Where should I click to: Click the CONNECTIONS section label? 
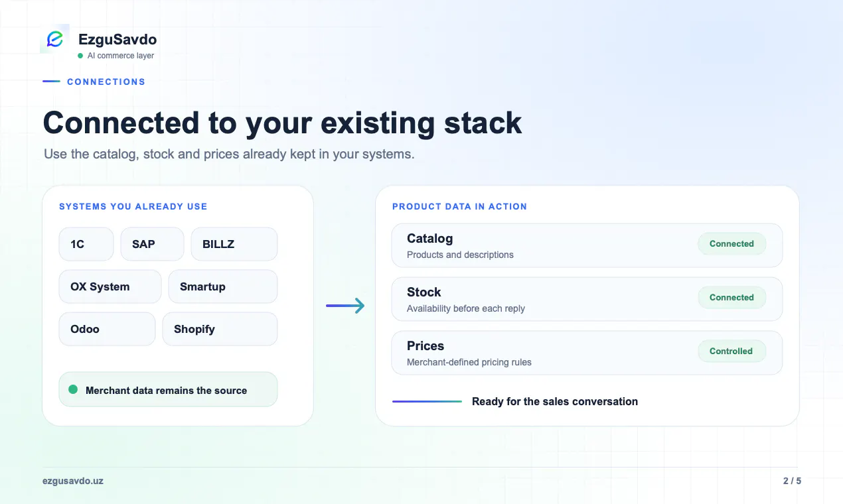106,82
